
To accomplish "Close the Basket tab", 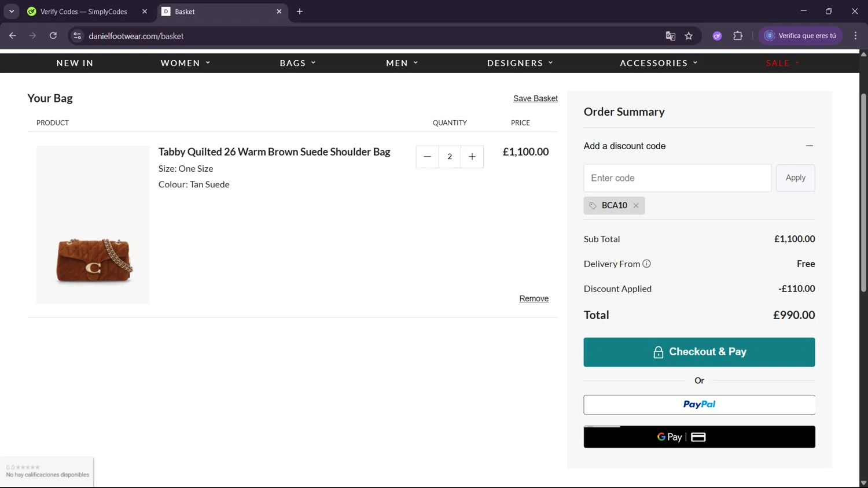I will [x=279, y=12].
